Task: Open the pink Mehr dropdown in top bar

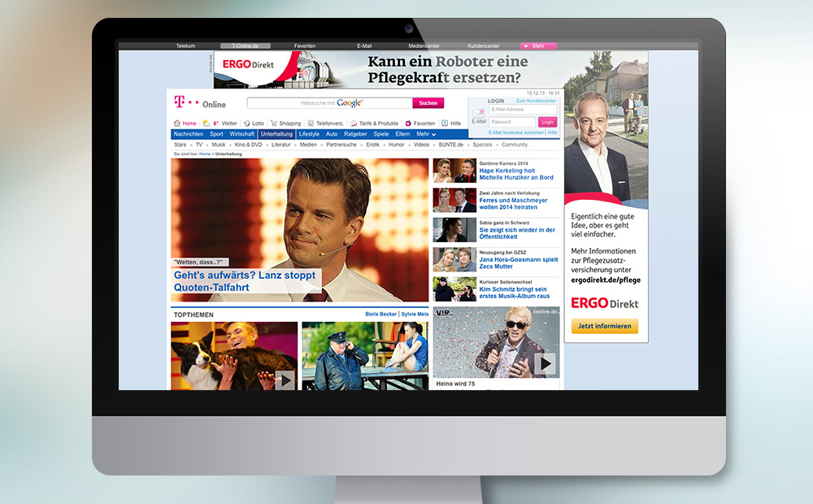Action: [538, 46]
